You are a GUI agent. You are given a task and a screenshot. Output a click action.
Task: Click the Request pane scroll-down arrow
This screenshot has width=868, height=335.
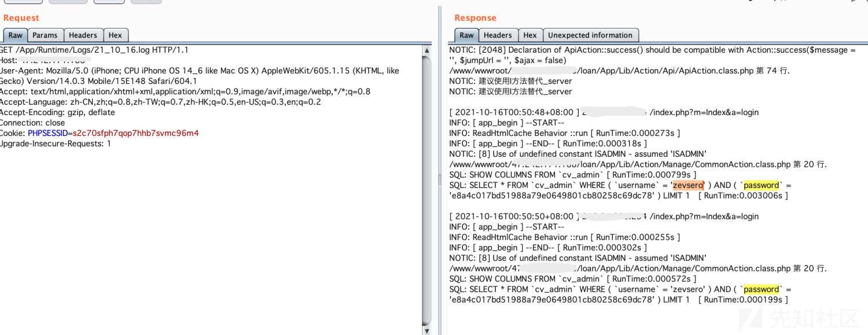pos(427,330)
